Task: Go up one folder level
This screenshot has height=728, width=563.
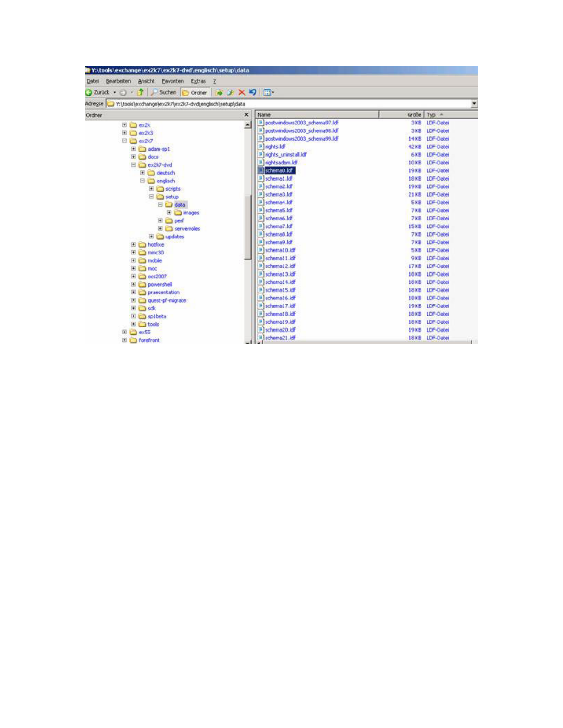Action: tap(141, 92)
